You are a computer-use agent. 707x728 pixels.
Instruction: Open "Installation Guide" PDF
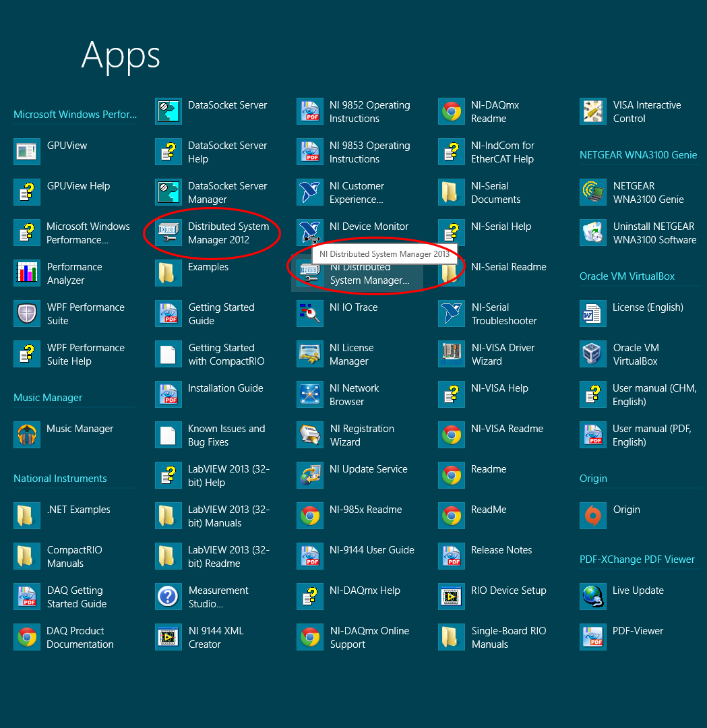click(210, 394)
